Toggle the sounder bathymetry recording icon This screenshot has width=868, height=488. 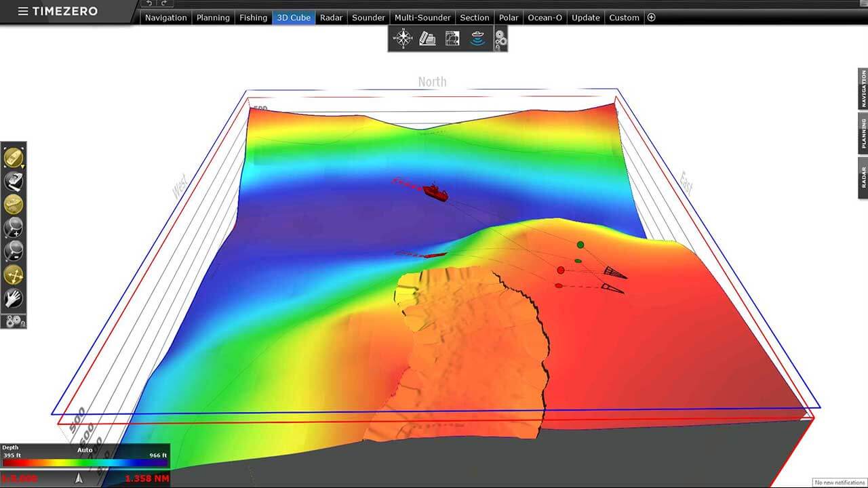pyautogui.click(x=477, y=39)
